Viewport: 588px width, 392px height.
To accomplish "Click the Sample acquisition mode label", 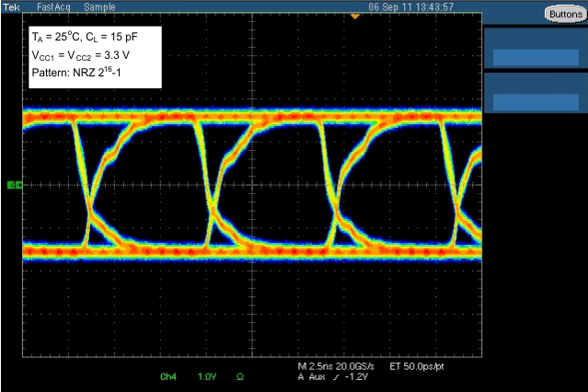I will 98,6.
